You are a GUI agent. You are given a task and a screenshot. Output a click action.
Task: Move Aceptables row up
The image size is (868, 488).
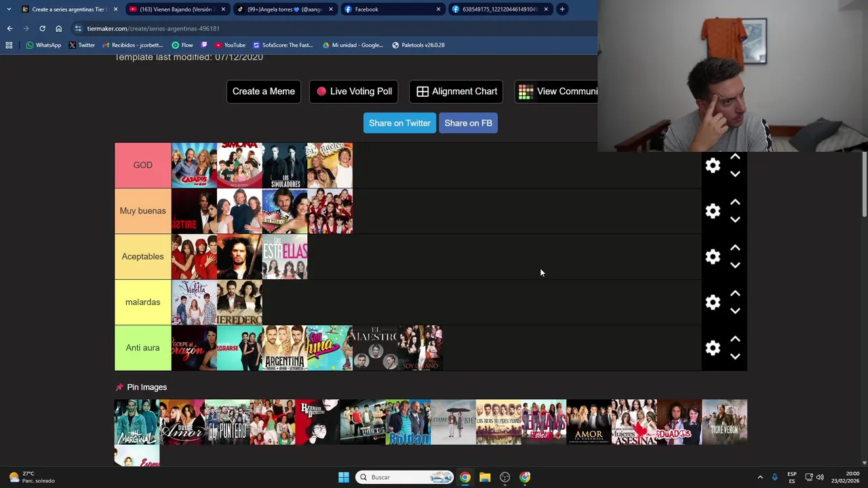(735, 247)
